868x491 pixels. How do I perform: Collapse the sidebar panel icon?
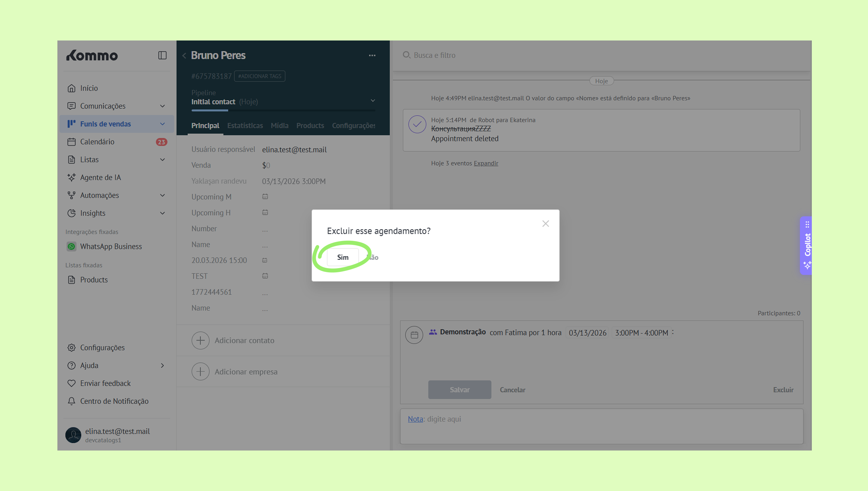click(x=162, y=55)
